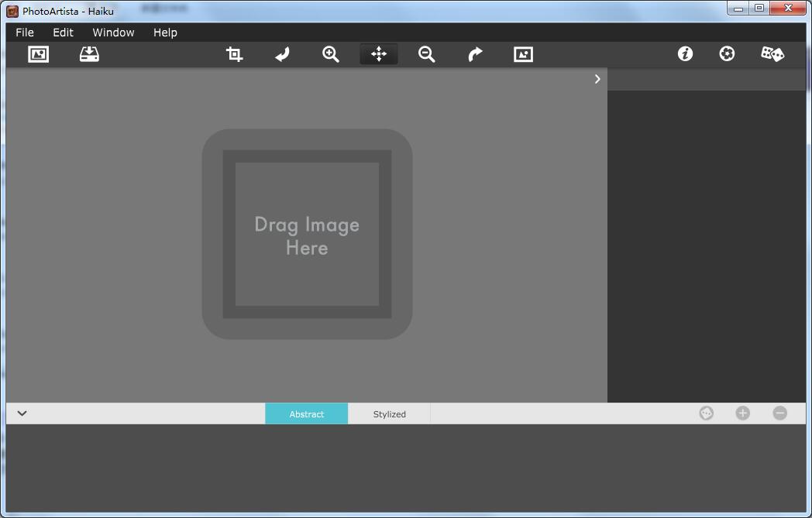Click the picture icon right of rotate arrows
Viewport: 812px width, 518px height.
523,54
